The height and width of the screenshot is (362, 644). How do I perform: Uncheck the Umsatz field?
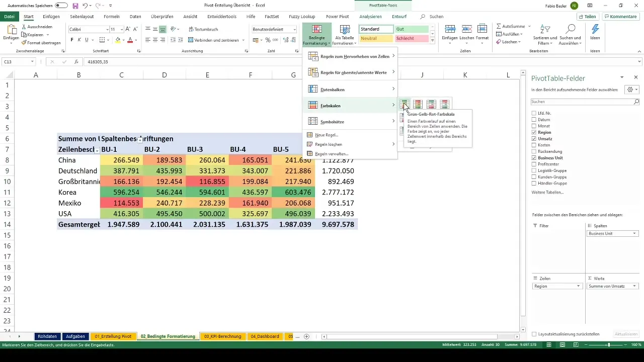coord(534,139)
